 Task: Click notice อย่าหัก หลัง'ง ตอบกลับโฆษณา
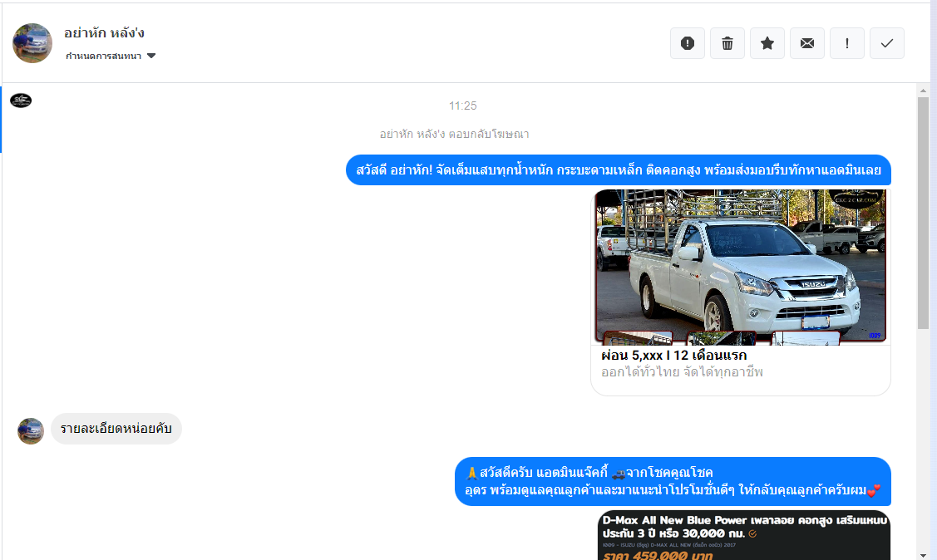454,134
